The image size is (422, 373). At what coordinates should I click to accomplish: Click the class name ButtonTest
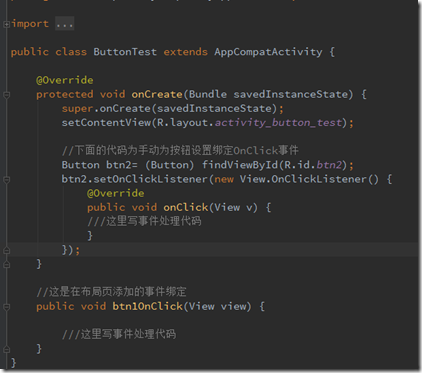[x=125, y=52]
